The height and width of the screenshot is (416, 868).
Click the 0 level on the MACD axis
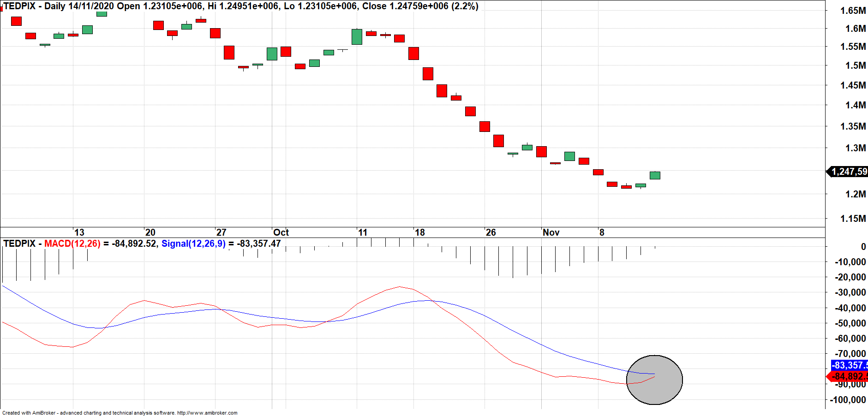tap(863, 247)
